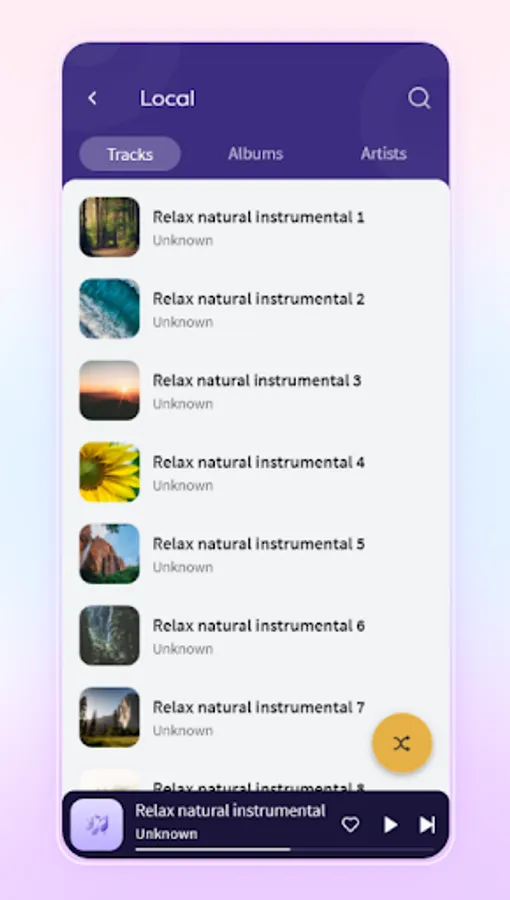Viewport: 510px width, 900px height.
Task: Play Relax natural instrumental 1
Action: [256, 227]
